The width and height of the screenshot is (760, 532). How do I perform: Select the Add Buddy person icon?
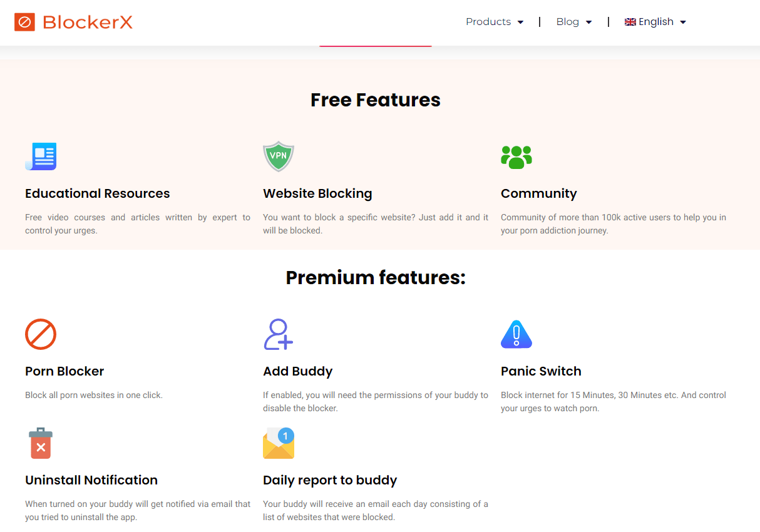(278, 334)
